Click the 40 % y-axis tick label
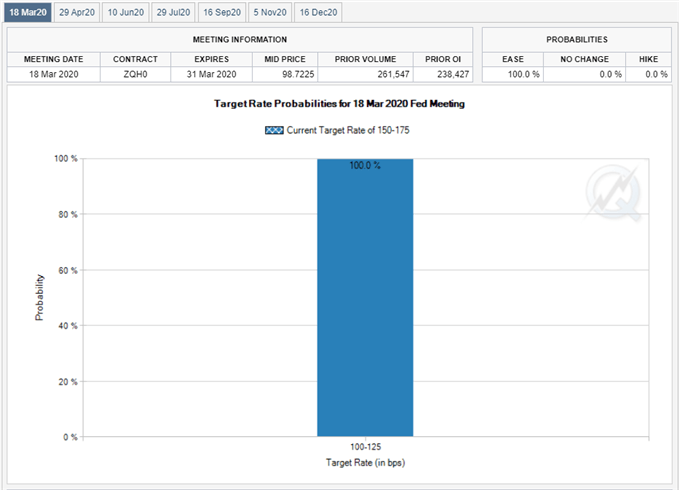Viewport: 679px width, 490px height. tap(68, 326)
